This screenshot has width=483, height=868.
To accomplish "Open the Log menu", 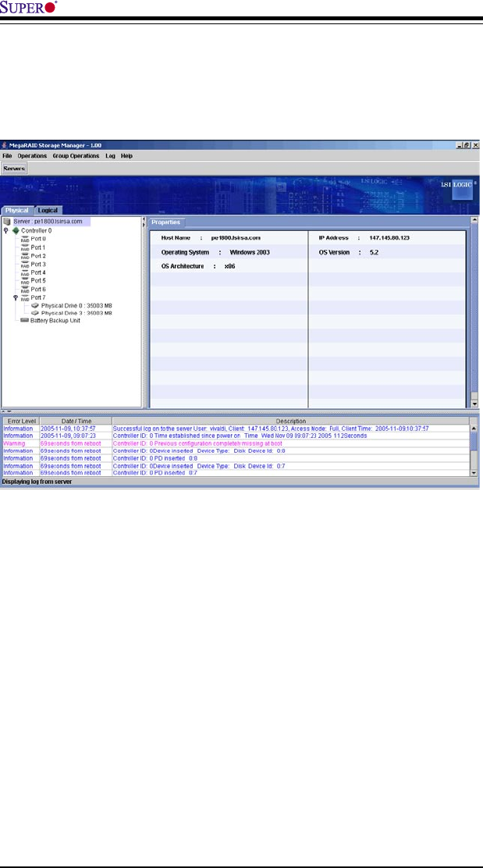I will click(110, 156).
